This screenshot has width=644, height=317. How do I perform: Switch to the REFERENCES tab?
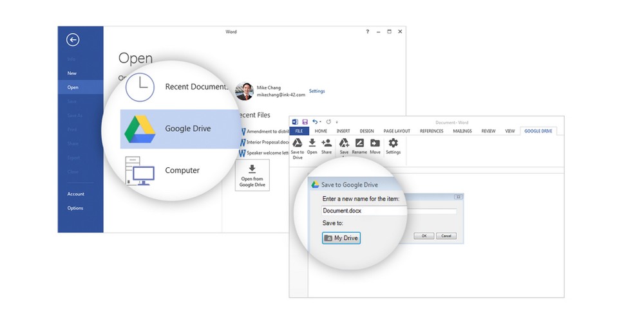(x=431, y=131)
